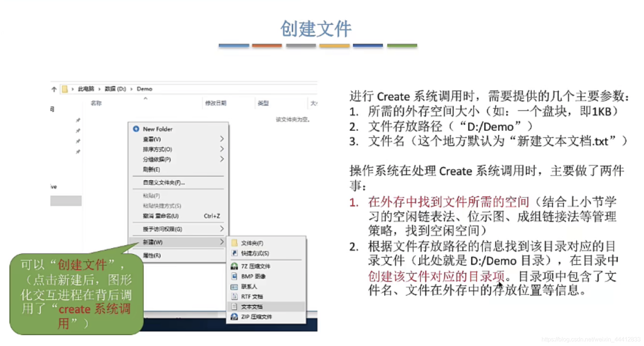The width and height of the screenshot is (644, 346).
Task: Click the chevron after 此电脑 in breadcrumb
Action: point(99,89)
